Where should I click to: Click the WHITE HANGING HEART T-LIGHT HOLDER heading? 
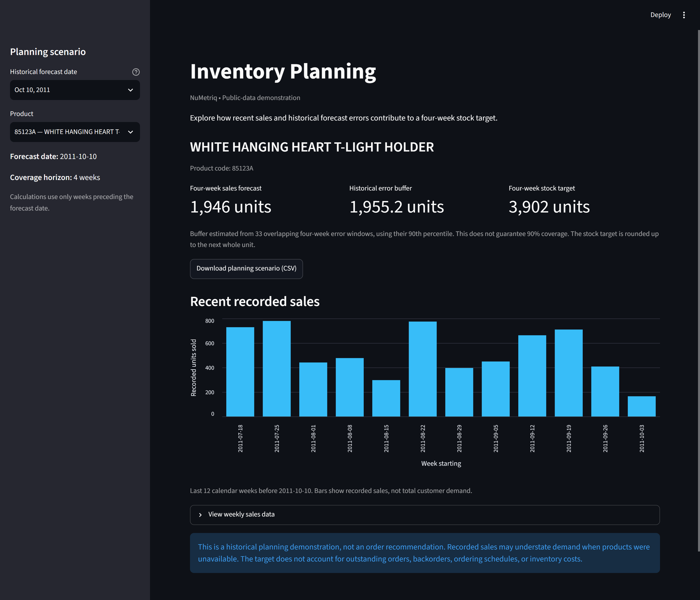coord(312,147)
